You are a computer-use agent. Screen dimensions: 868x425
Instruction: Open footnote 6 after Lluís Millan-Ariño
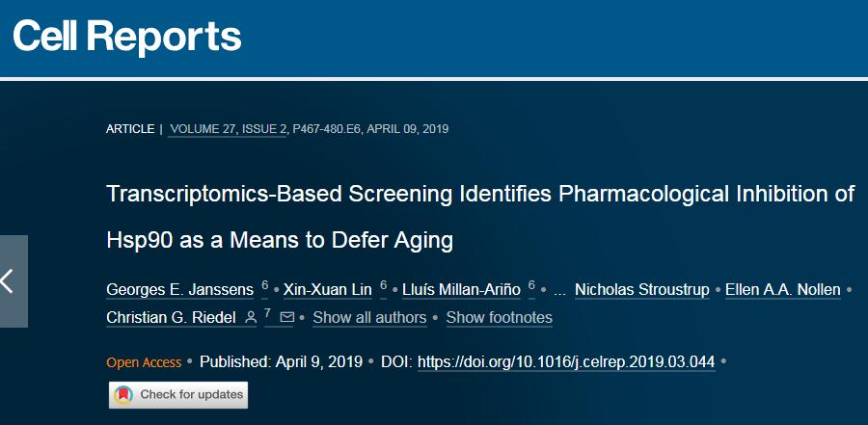coord(531,285)
